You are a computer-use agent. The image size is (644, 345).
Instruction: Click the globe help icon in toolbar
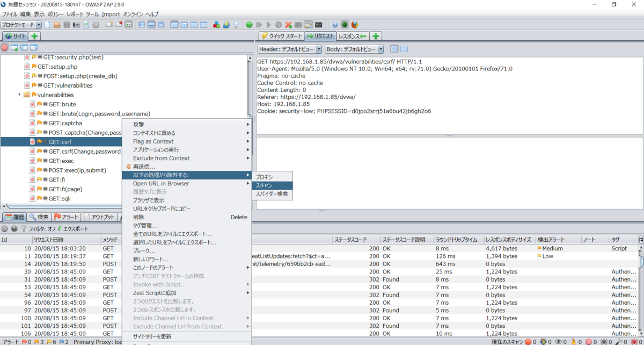[x=334, y=25]
